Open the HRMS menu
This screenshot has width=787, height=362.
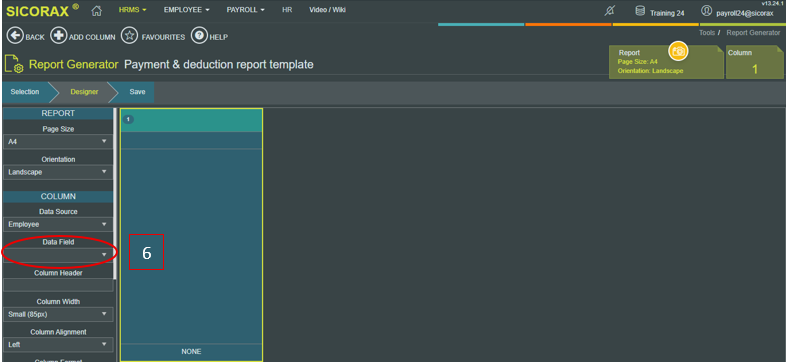(x=133, y=10)
